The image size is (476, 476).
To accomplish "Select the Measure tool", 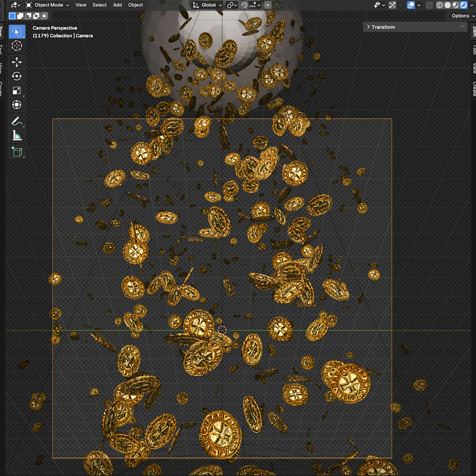I will (16, 135).
